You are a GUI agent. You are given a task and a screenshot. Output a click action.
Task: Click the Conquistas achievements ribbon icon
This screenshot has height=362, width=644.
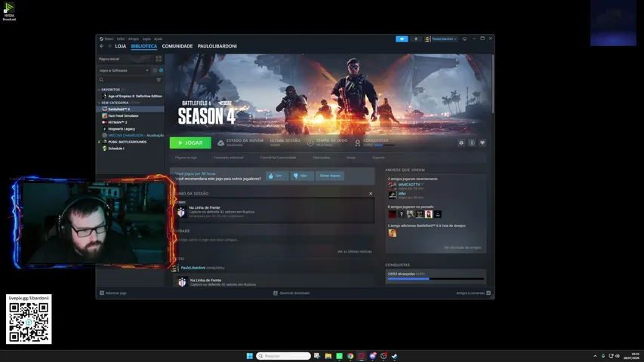coord(358,143)
